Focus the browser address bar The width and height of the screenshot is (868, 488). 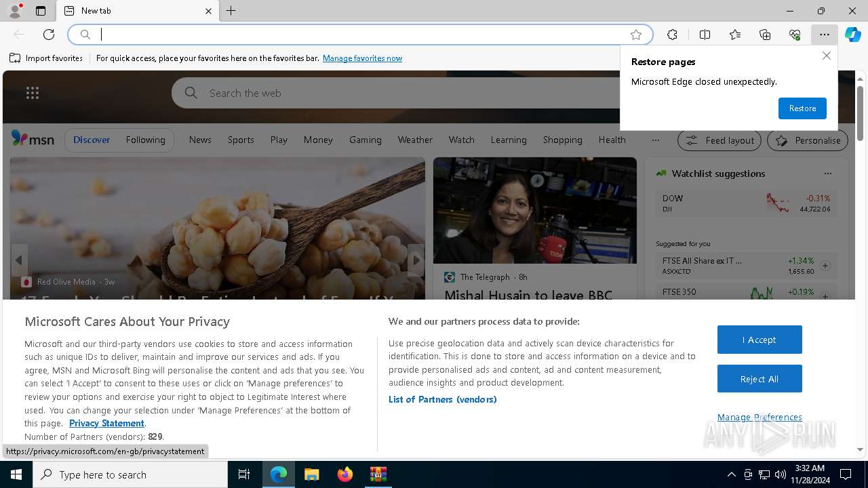(x=359, y=35)
